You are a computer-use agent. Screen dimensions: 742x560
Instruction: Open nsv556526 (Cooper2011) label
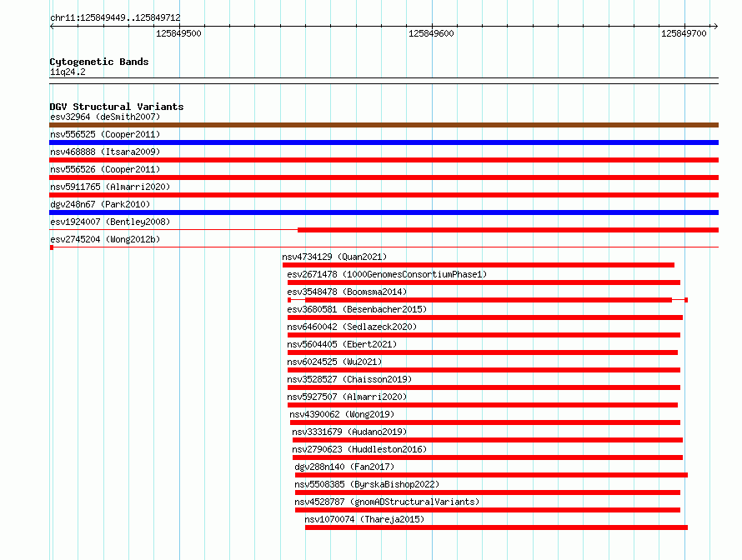(x=105, y=169)
